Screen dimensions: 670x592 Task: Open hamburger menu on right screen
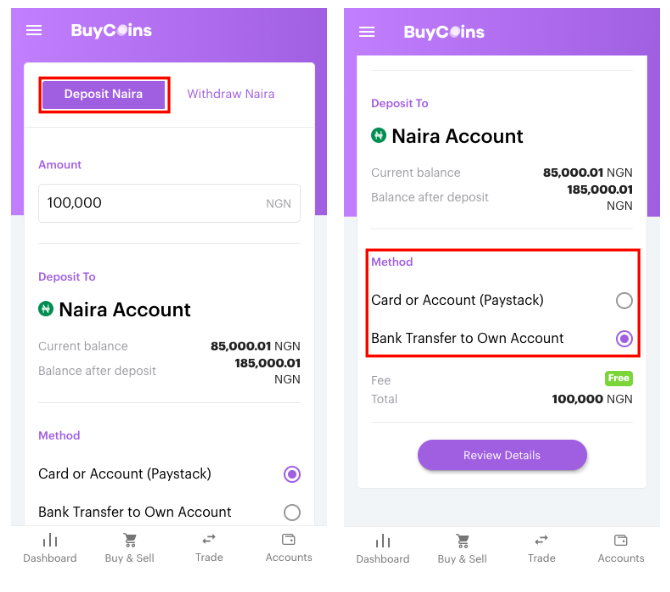[x=367, y=32]
